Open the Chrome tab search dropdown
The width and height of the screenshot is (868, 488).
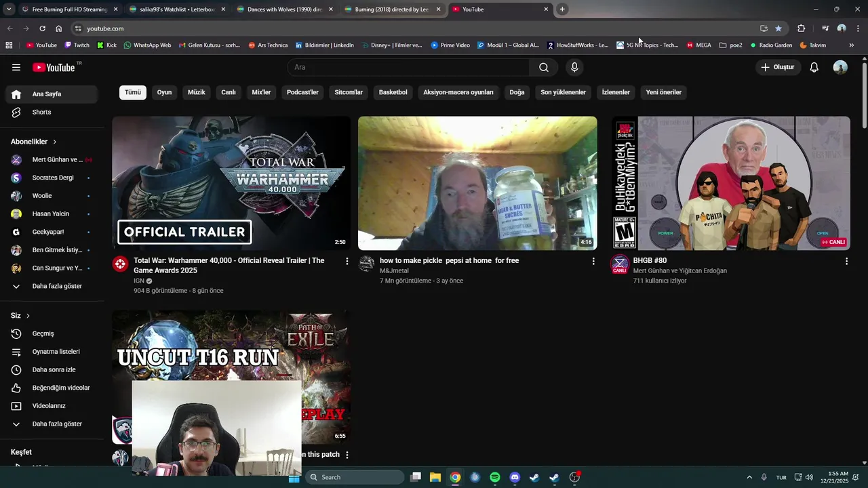pos(9,9)
